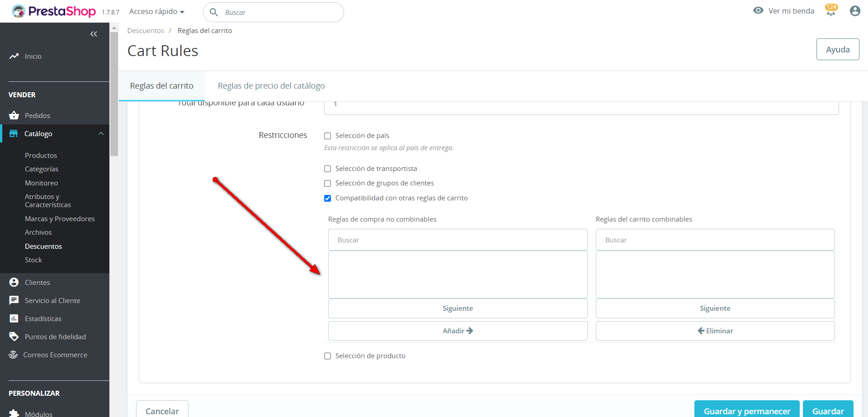Click the Servicio al Cliente chat icon
Screen dimensions: 868x417
14,300
